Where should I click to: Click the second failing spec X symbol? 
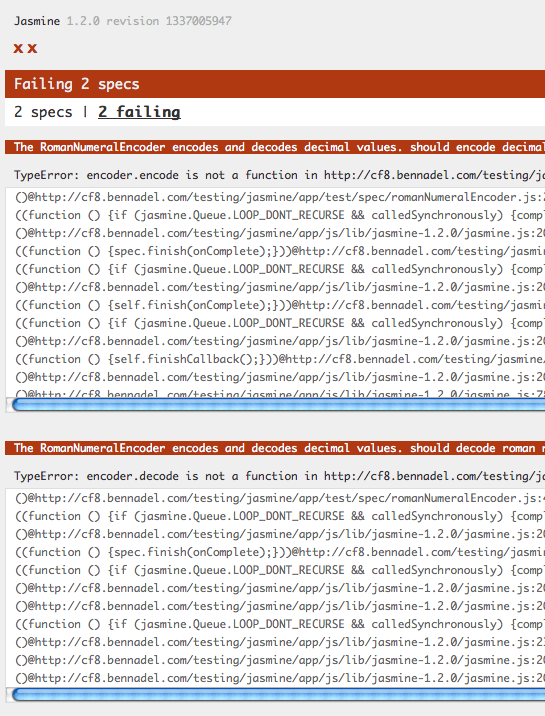[32, 48]
